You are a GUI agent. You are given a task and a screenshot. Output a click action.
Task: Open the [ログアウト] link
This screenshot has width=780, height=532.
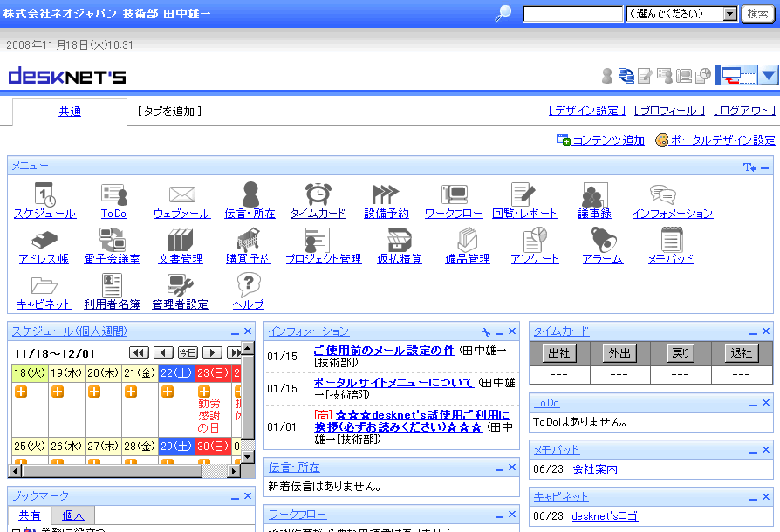[744, 111]
